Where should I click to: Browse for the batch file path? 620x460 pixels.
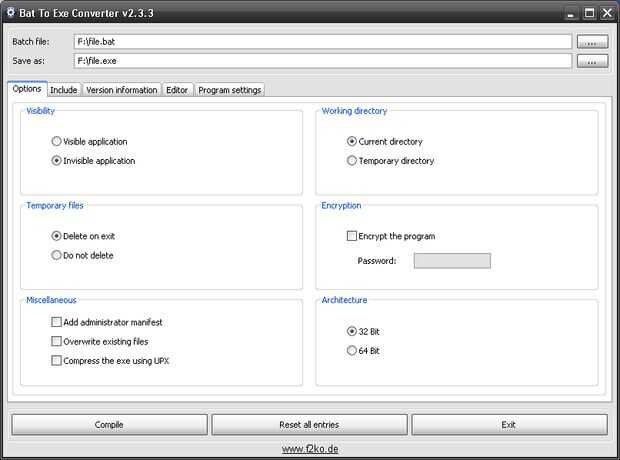(x=593, y=42)
